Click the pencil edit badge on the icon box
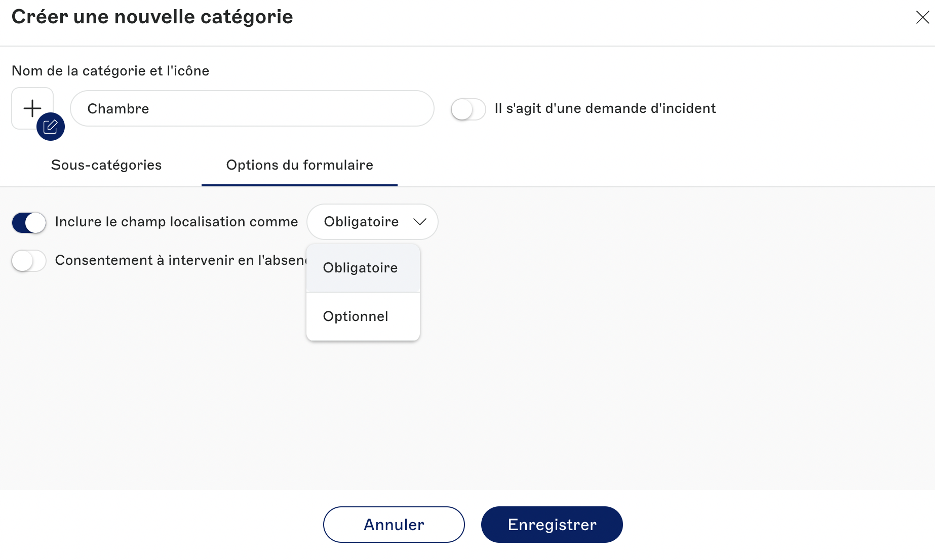The width and height of the screenshot is (935, 560). point(51,127)
